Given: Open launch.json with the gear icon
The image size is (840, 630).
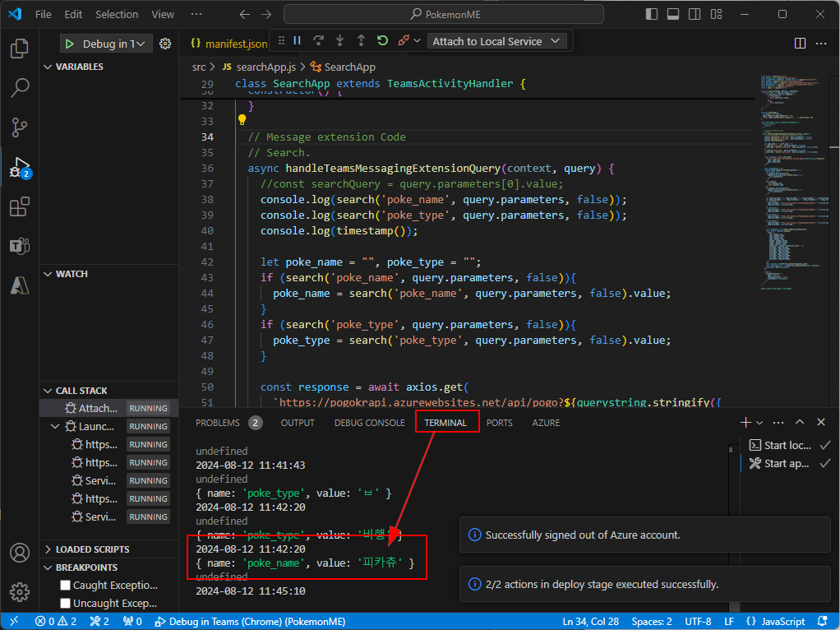Looking at the screenshot, I should pos(165,44).
